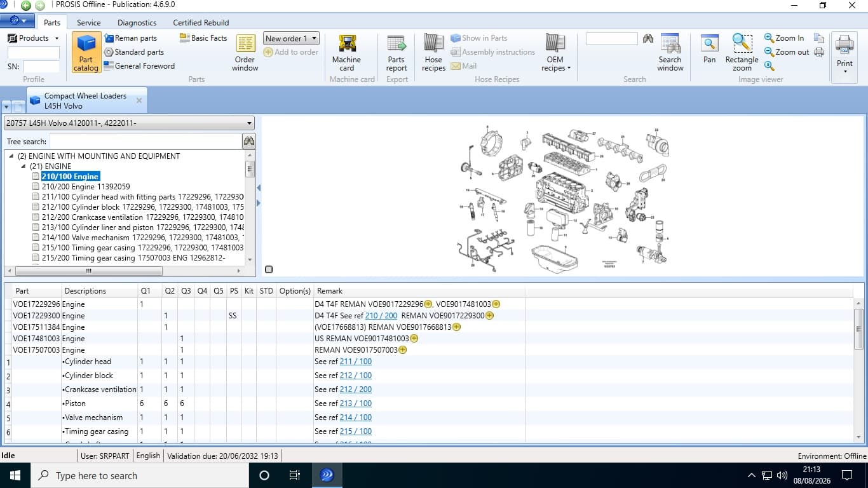Click the new document icon left of the catalog tab

click(19, 106)
